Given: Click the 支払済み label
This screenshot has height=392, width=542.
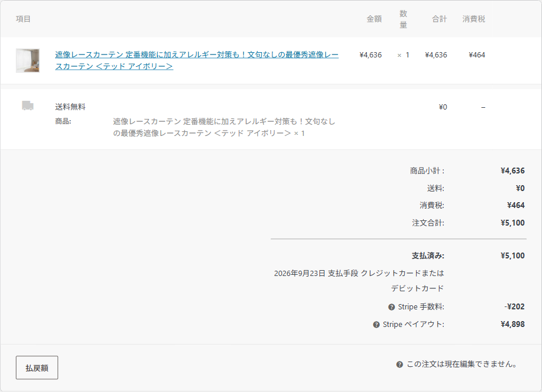Looking at the screenshot, I should coord(428,256).
